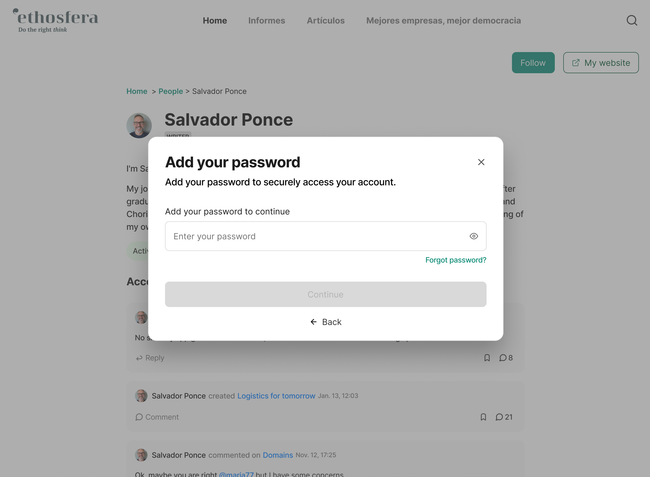Click the Enter your password field
This screenshot has height=477, width=650.
coord(315,237)
